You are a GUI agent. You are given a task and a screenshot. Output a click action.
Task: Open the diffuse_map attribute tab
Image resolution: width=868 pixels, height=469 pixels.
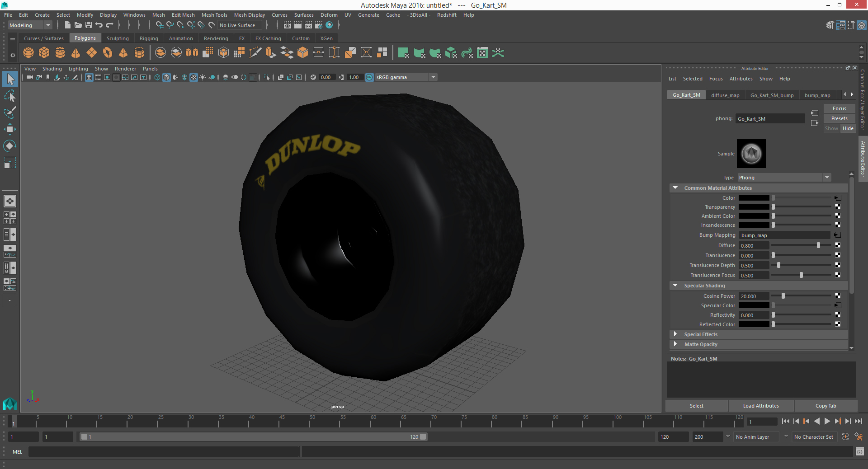[x=725, y=95]
